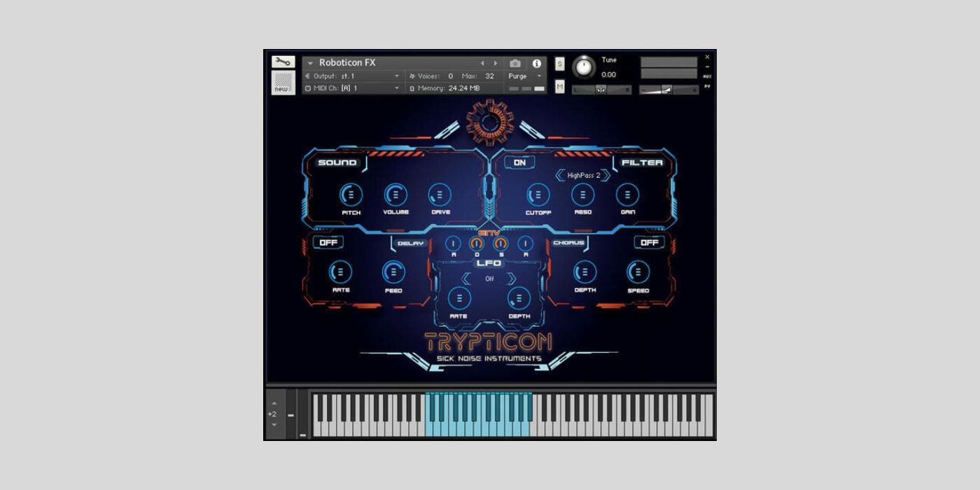Click the Sound Volume knob
Viewport: 980px width, 490px height.
click(x=395, y=195)
